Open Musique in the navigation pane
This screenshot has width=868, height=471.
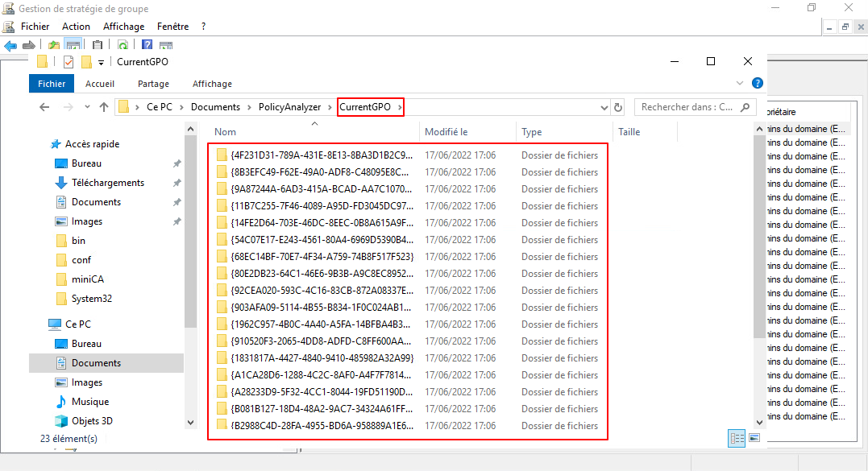click(x=89, y=402)
